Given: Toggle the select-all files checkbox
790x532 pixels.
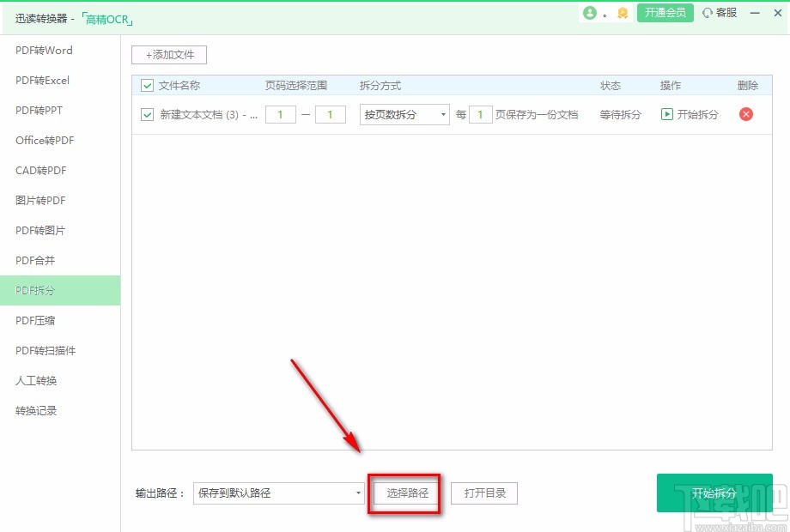Looking at the screenshot, I should 146,86.
